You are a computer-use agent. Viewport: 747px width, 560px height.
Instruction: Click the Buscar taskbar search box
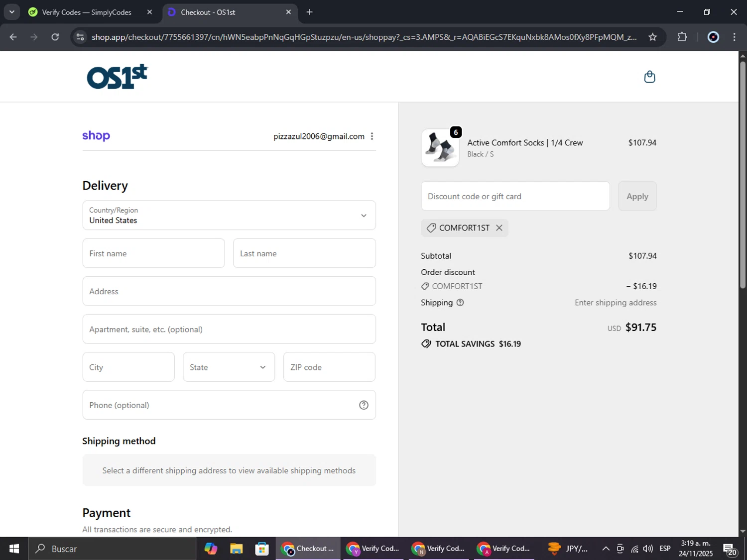(x=112, y=549)
